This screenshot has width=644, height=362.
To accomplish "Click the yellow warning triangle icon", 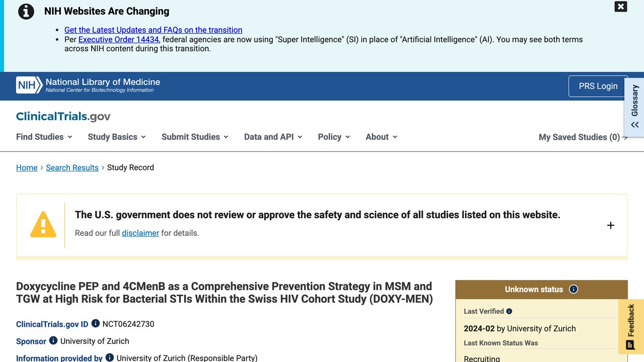I will point(43,224).
